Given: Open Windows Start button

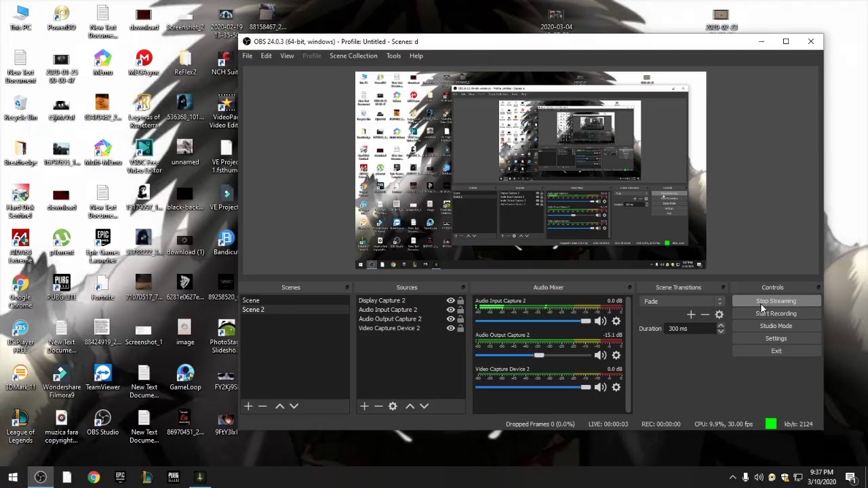Looking at the screenshot, I should coord(13,477).
